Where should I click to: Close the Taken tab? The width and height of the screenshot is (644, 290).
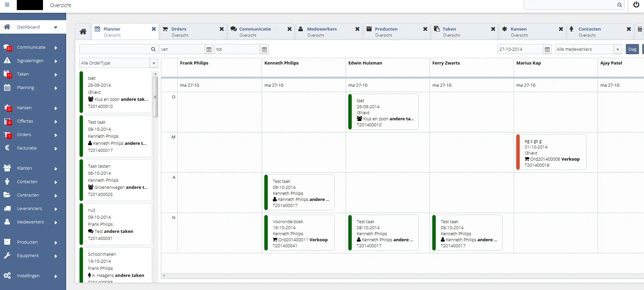tap(493, 29)
